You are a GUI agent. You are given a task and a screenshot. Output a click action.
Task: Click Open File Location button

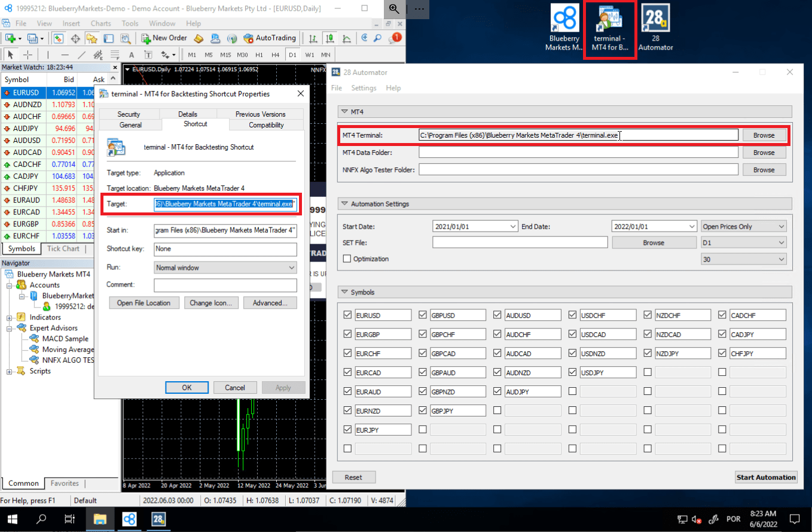(144, 303)
